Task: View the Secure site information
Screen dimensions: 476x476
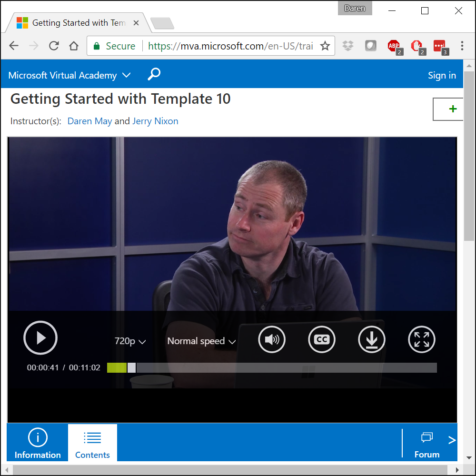Action: 114,46
